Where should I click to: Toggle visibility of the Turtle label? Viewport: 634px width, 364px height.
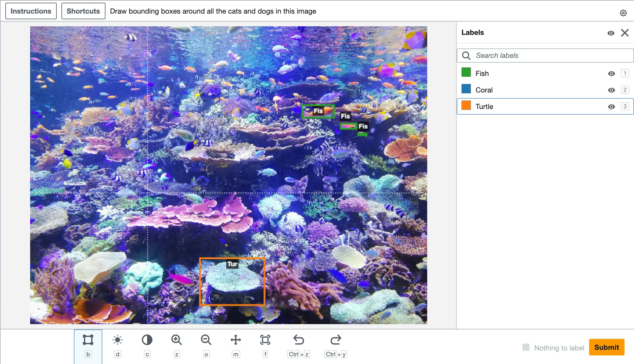(612, 107)
